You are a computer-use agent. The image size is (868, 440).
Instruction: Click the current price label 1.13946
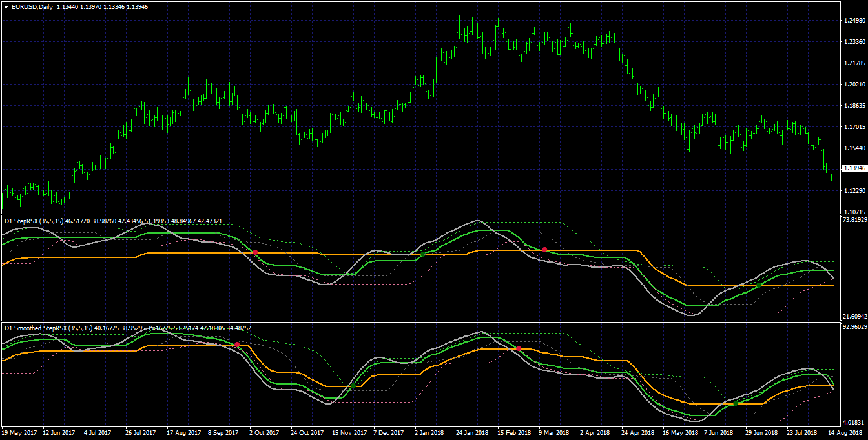(x=854, y=168)
